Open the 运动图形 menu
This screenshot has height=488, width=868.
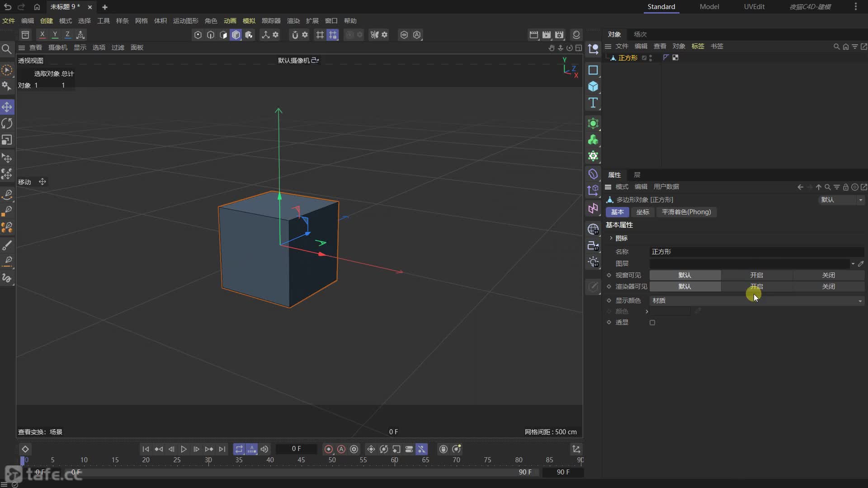[x=186, y=21]
